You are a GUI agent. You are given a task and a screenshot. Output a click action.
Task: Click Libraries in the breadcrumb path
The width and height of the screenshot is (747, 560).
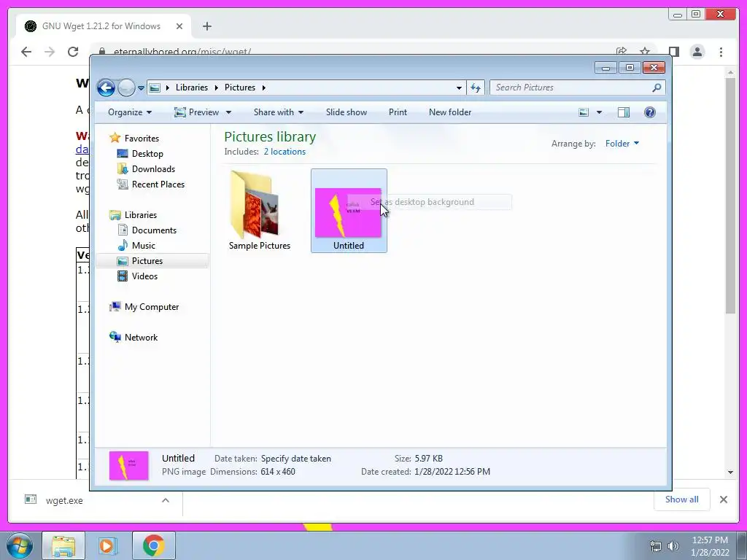pyautogui.click(x=192, y=87)
